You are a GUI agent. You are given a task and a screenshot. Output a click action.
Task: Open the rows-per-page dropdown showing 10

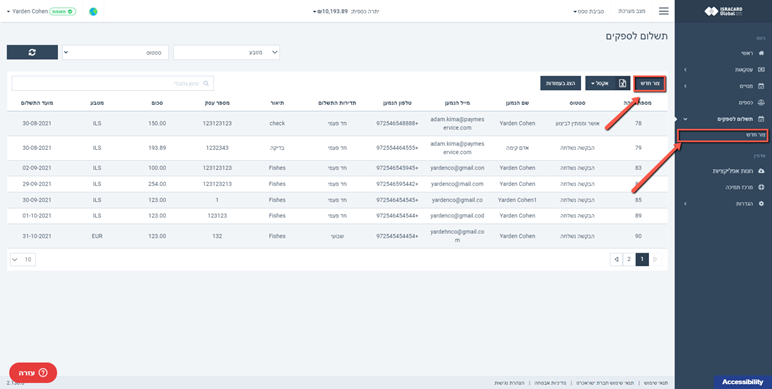coord(22,259)
